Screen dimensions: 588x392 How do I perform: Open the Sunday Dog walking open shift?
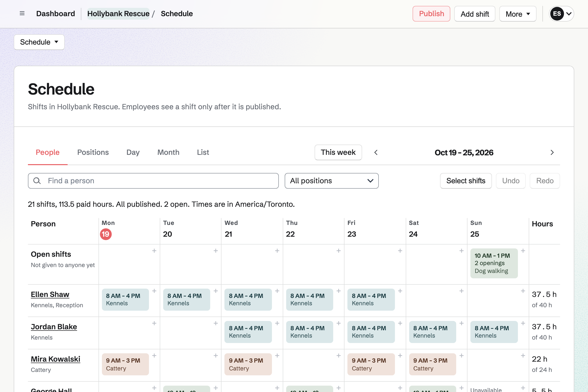tap(494, 263)
